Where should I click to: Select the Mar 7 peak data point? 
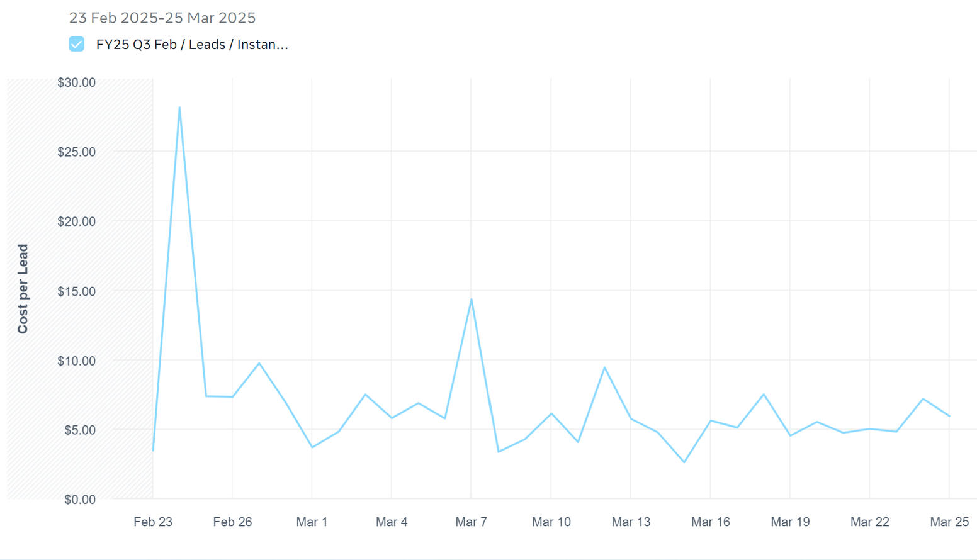click(471, 300)
